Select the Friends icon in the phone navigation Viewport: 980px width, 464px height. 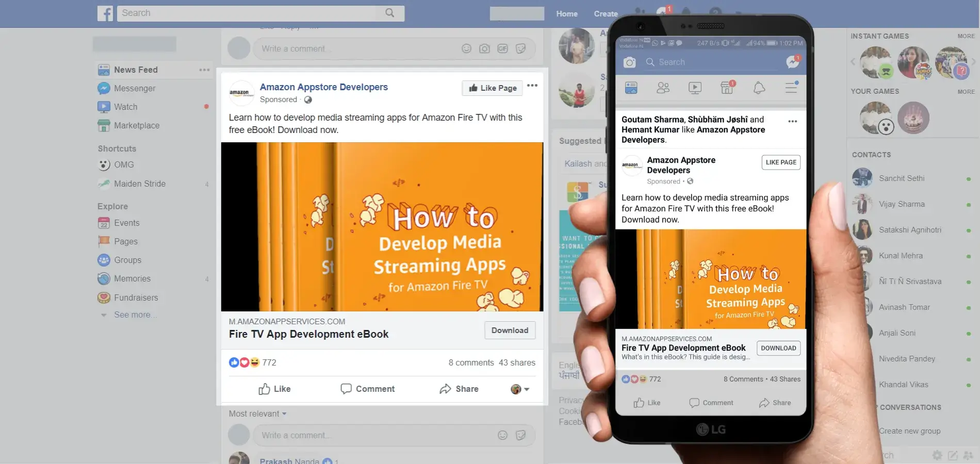coord(663,88)
